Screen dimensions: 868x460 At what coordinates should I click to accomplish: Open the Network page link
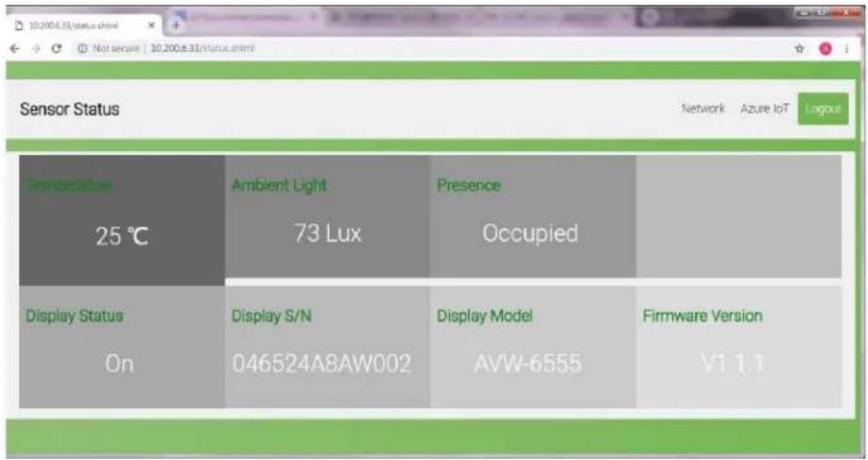(x=703, y=109)
